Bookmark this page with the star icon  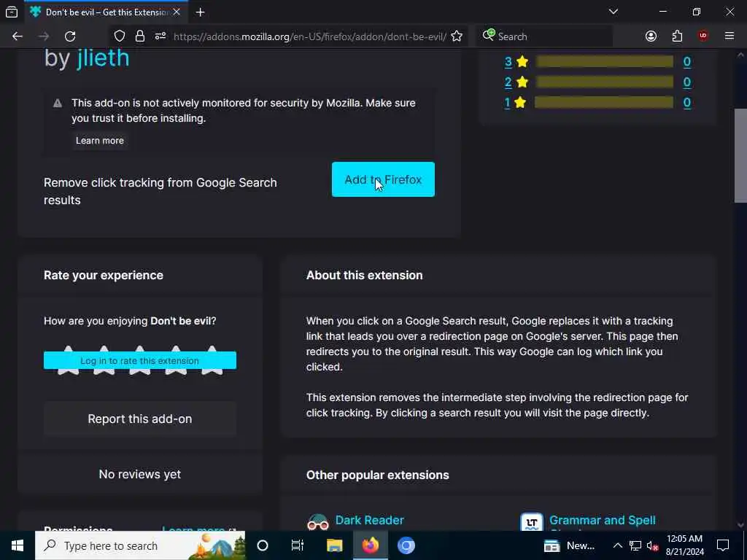457,36
